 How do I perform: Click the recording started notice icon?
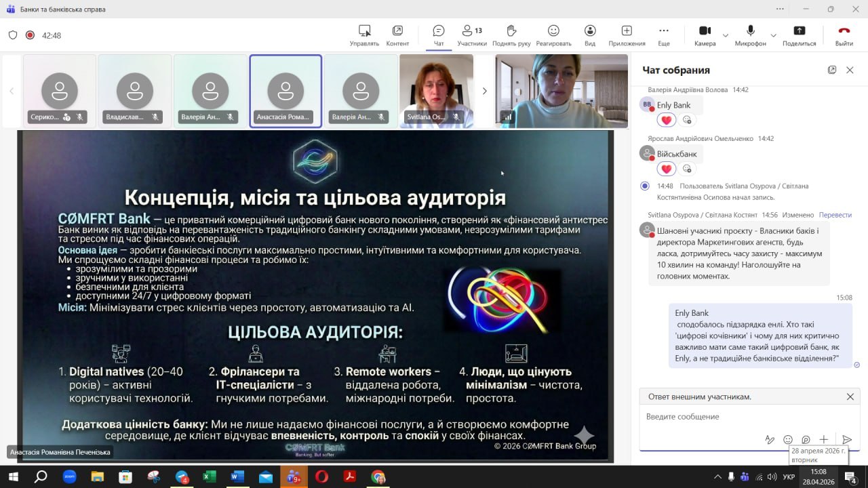point(645,186)
